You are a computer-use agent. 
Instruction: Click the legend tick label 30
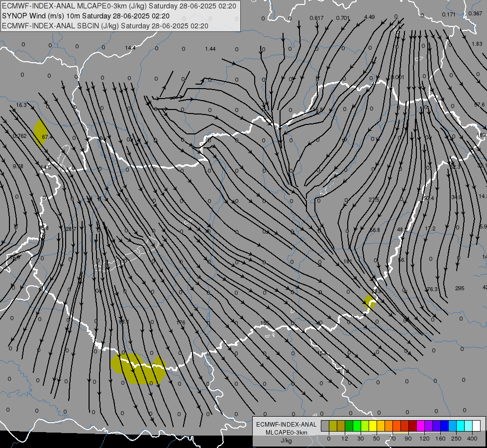361,439
